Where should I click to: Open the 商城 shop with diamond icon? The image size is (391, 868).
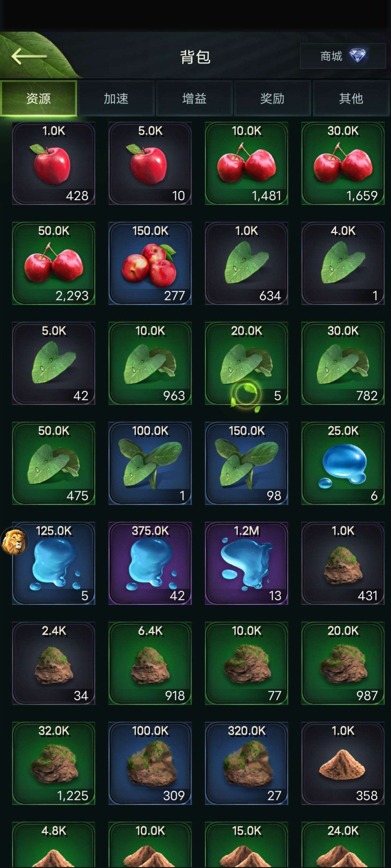coord(342,56)
